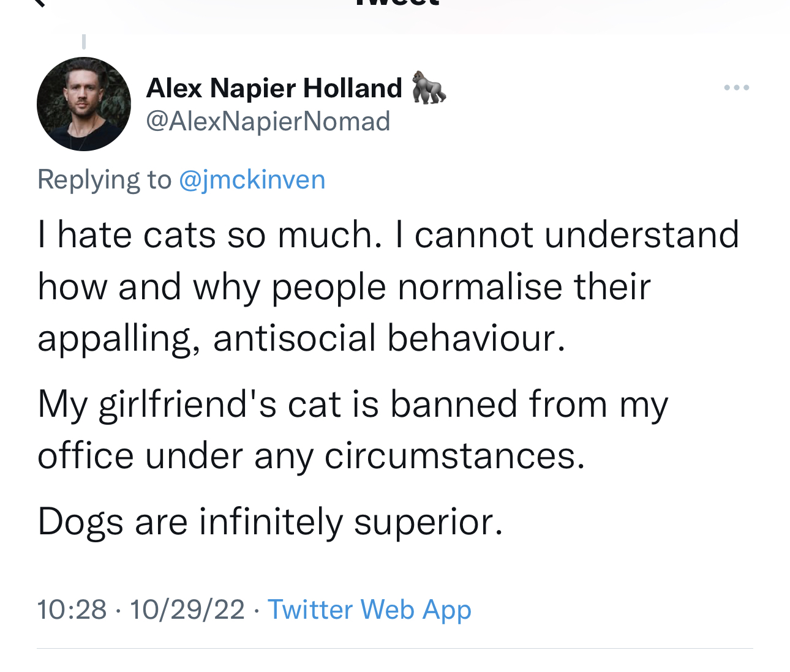790x672 pixels.
Task: Click the word "normalise" in the tweet
Action: coord(480,287)
